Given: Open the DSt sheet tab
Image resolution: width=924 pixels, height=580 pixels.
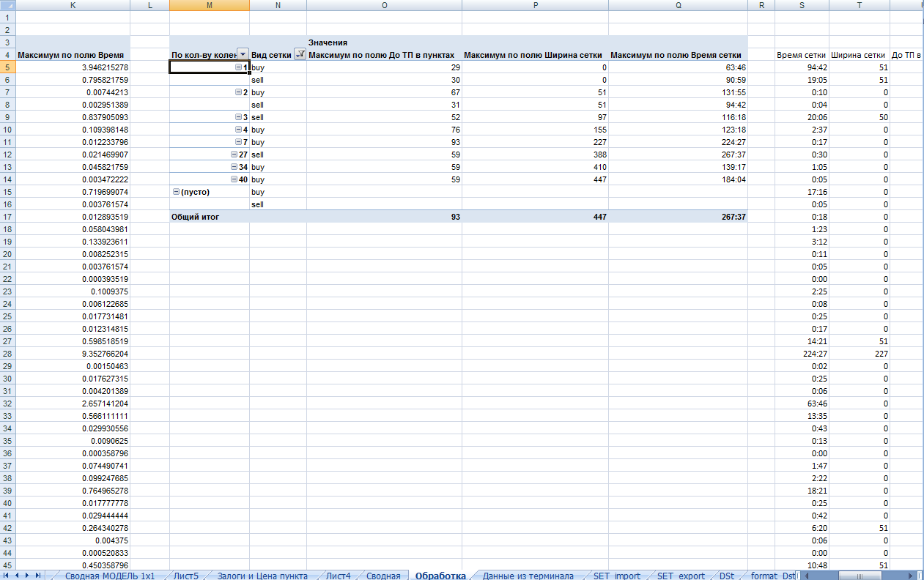Looking at the screenshot, I should pos(727,576).
